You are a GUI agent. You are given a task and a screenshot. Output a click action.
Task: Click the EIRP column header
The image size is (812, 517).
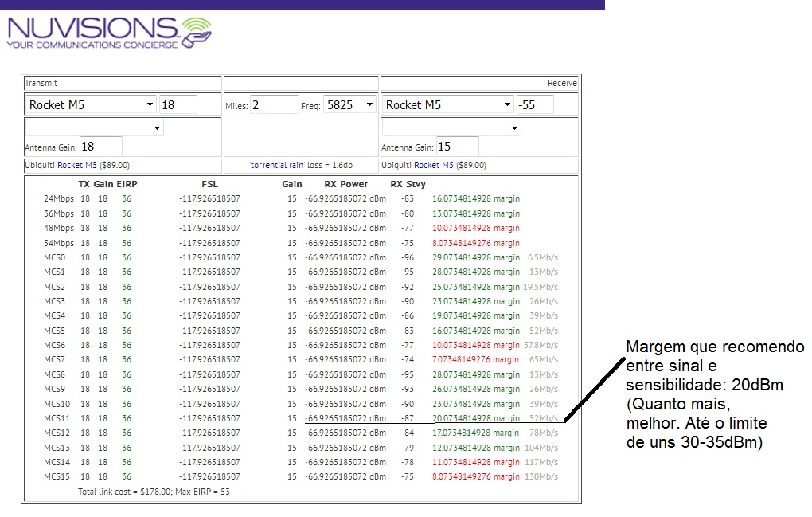point(127,184)
